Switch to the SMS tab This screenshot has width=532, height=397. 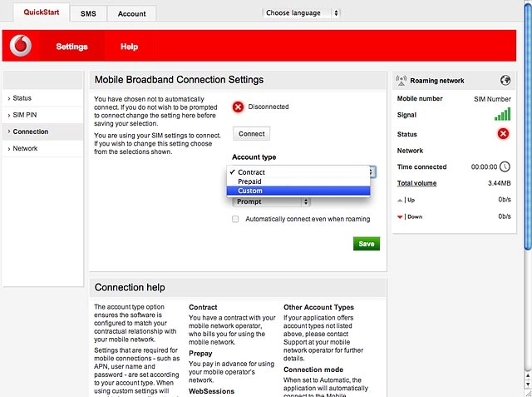coord(88,13)
